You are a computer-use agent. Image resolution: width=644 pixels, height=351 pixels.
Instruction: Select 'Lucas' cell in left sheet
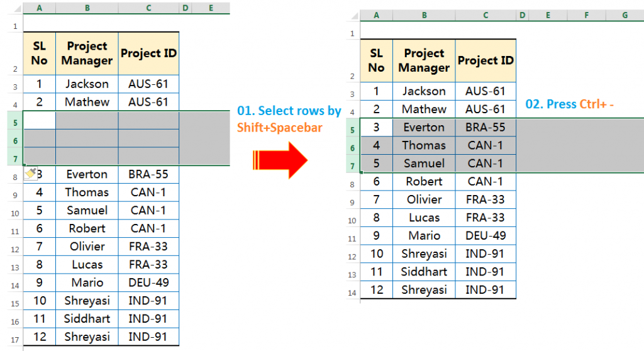pyautogui.click(x=87, y=265)
